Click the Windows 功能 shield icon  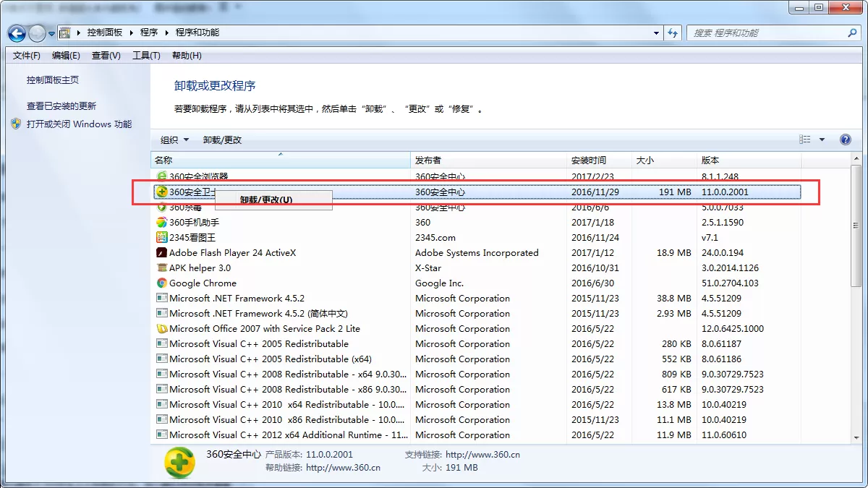point(16,124)
